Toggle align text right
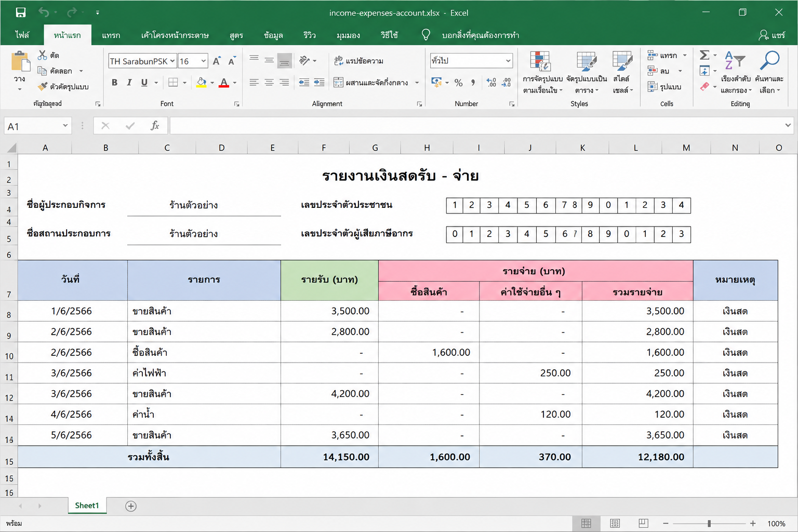 pos(284,83)
